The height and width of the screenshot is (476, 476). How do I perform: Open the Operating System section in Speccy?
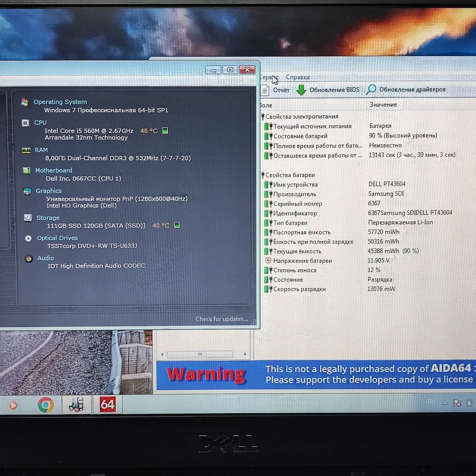click(x=60, y=102)
